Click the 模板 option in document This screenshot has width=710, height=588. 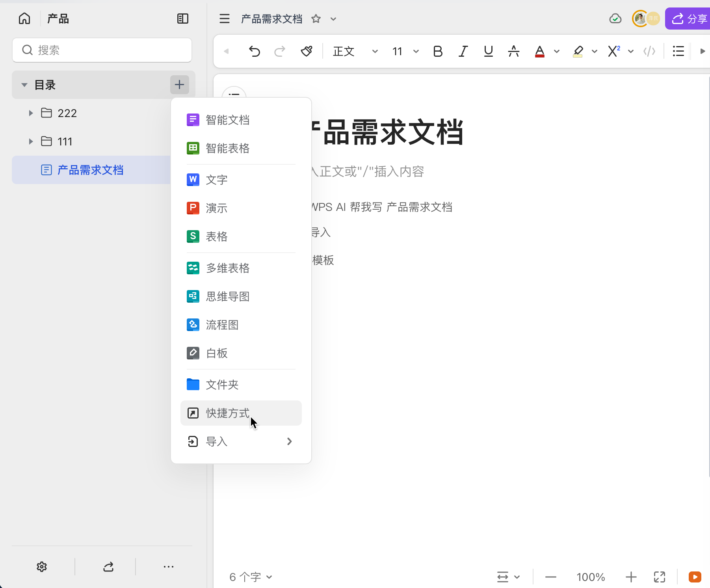coord(323,260)
